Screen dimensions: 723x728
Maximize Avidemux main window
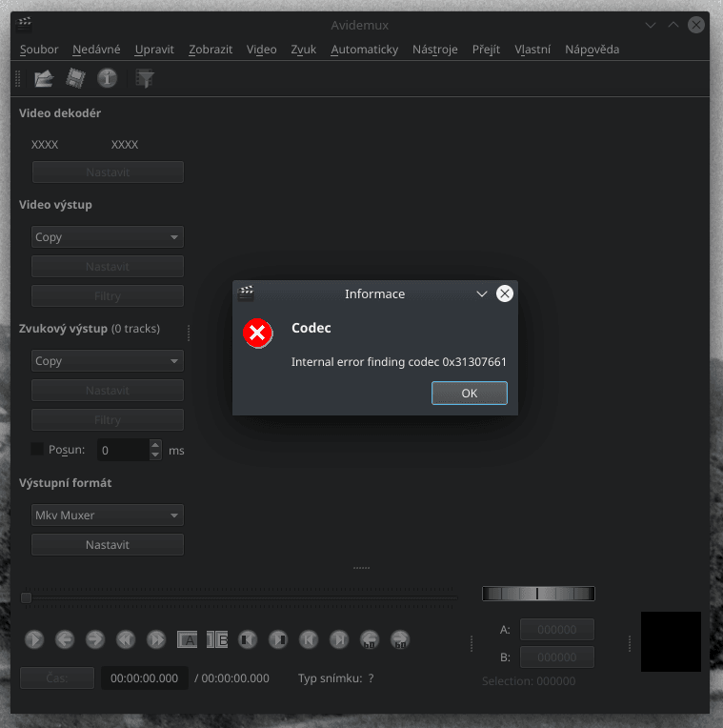click(x=673, y=25)
